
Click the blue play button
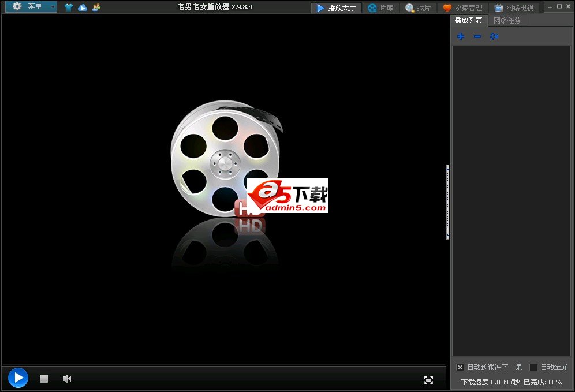point(18,378)
